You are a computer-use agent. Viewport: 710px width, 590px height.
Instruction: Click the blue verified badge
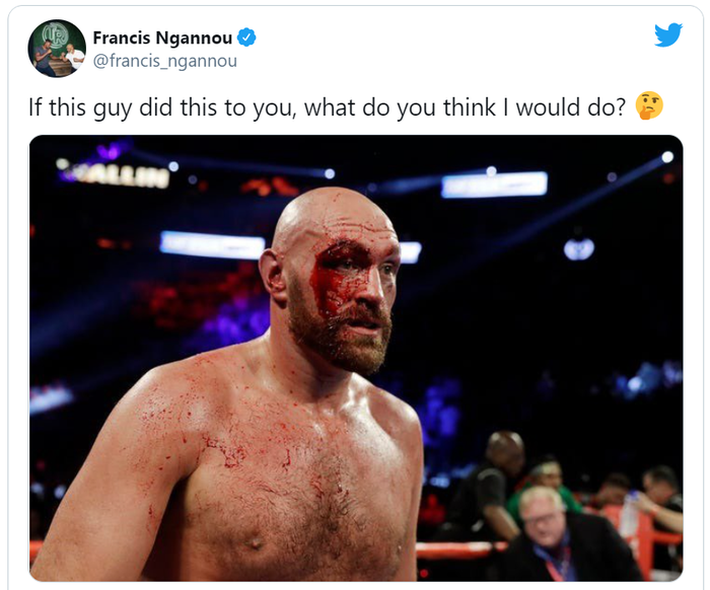tap(246, 39)
